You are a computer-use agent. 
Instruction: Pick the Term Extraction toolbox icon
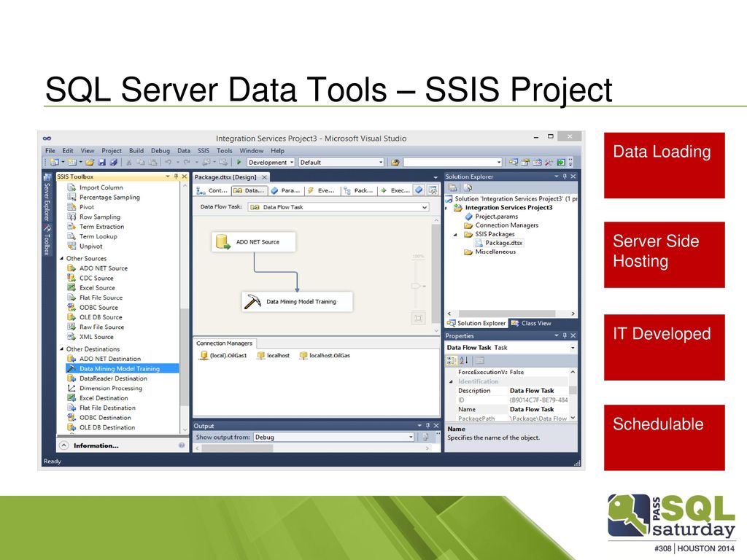[x=71, y=227]
